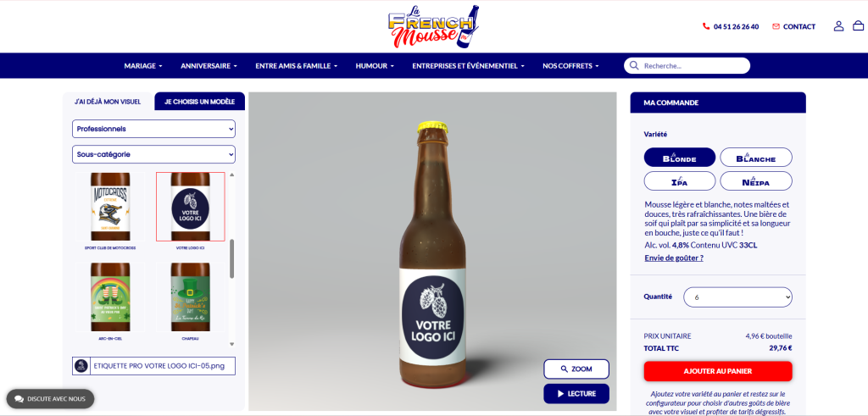Screen dimensions: 868x416
Task: Choose the Chapeau St Patrick label thumbnail
Action: tap(191, 297)
